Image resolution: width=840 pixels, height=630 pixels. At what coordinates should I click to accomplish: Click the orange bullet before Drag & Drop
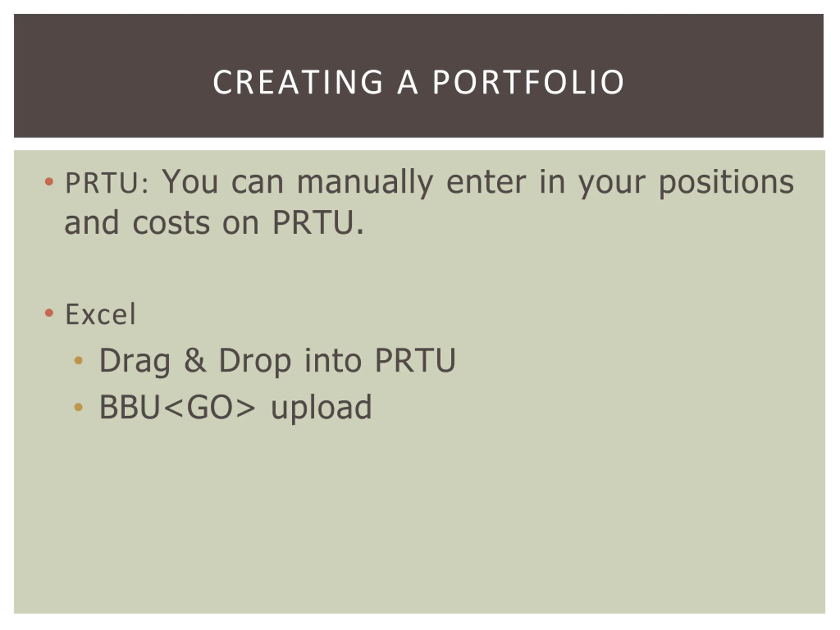pyautogui.click(x=78, y=360)
